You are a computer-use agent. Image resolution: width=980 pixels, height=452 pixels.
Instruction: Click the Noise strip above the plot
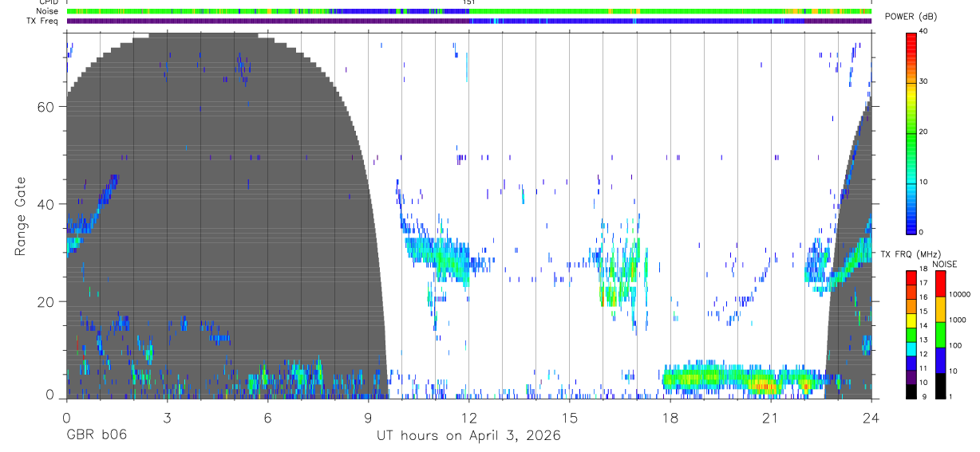click(469, 12)
